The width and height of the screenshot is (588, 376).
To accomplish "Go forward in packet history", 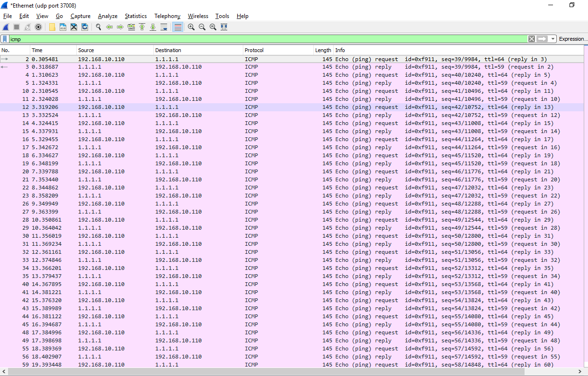I will (x=120, y=27).
